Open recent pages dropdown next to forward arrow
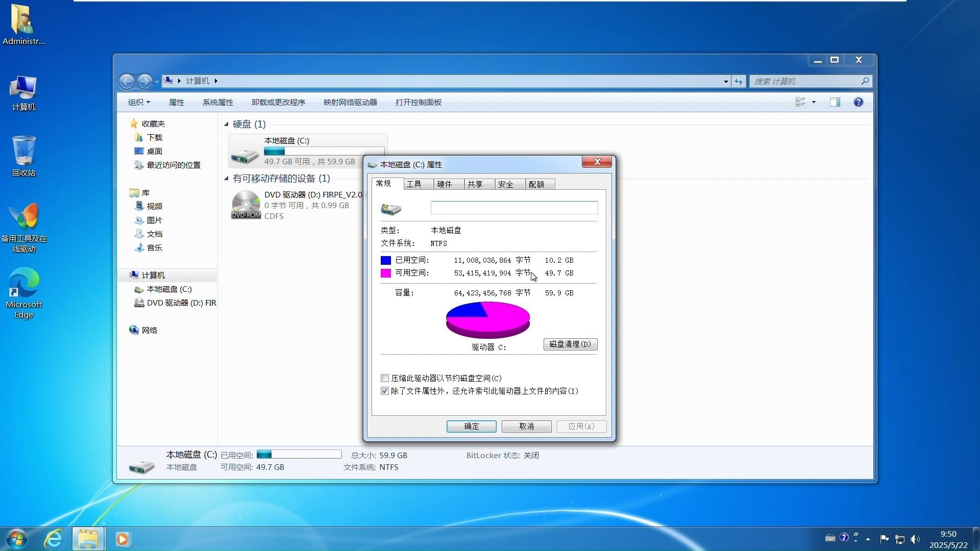Image resolution: width=980 pixels, height=551 pixels. click(x=157, y=82)
